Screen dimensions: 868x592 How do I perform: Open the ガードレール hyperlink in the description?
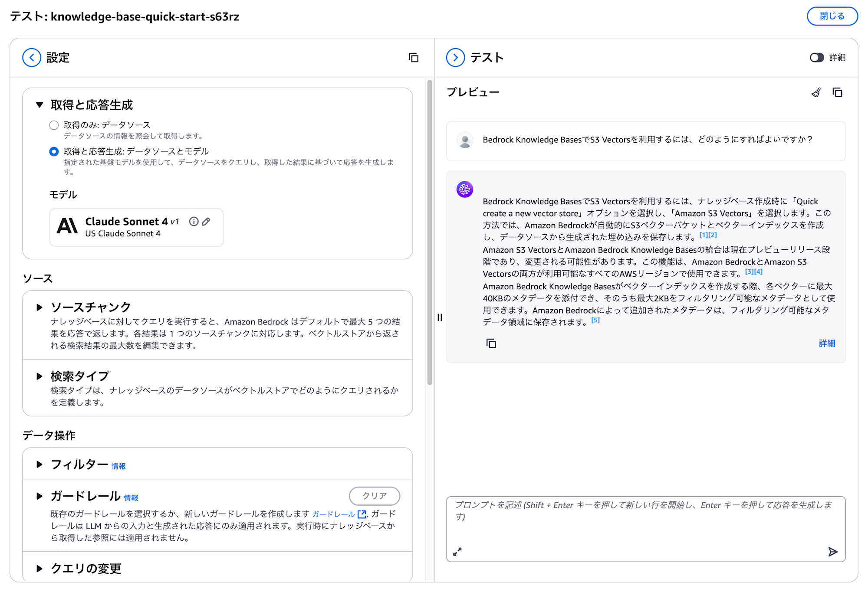click(334, 514)
